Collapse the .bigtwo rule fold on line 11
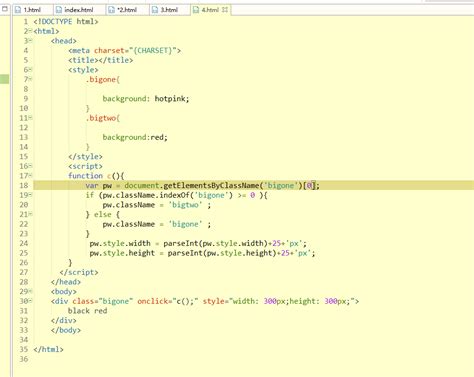Image resolution: width=474 pixels, height=377 pixels. 30,118
